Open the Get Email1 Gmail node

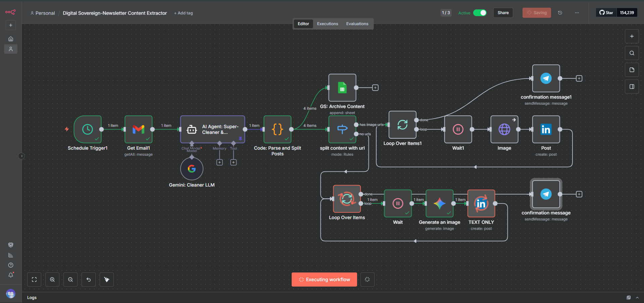point(138,130)
